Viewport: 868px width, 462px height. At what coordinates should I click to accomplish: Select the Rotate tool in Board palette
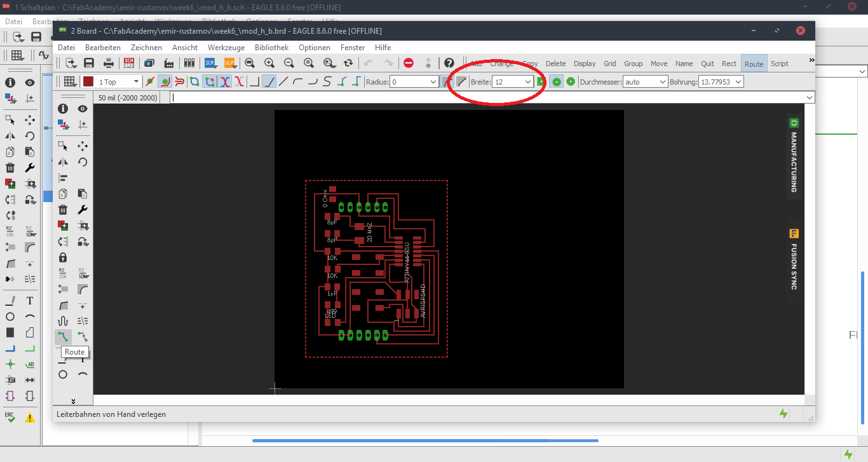pos(83,162)
